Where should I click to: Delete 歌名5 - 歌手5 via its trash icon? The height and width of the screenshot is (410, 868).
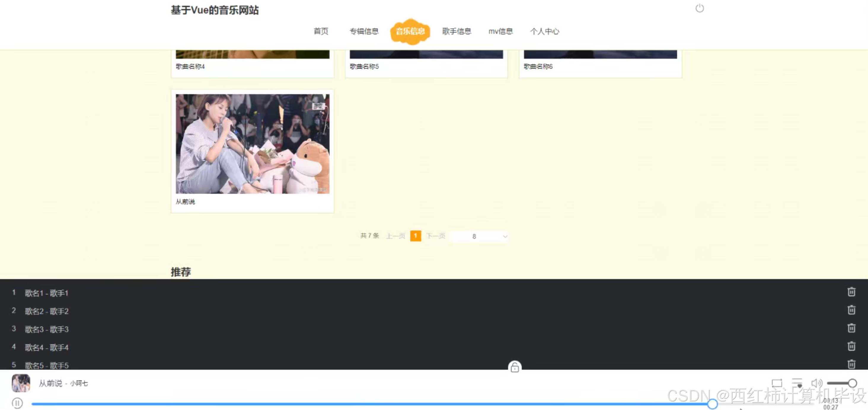point(851,364)
